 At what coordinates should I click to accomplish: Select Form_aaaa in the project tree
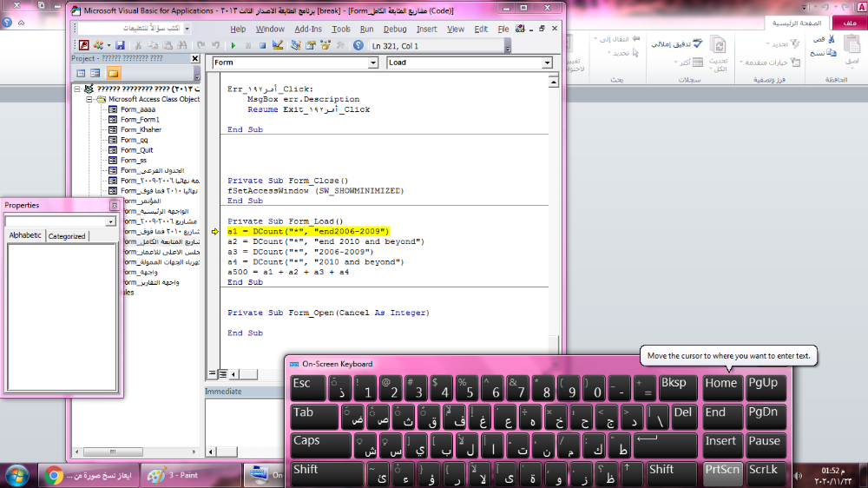coord(138,109)
